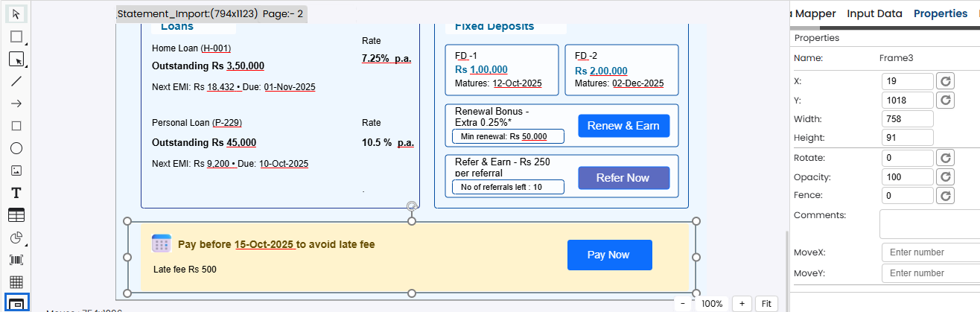980x312 pixels.
Task: Select the grid tool
Action: (16, 282)
